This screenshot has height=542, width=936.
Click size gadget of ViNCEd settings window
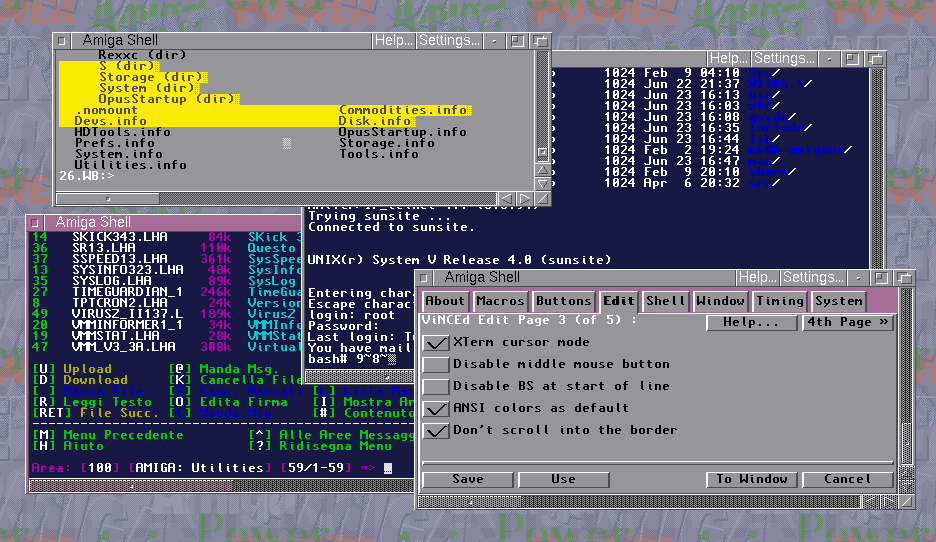click(907, 502)
